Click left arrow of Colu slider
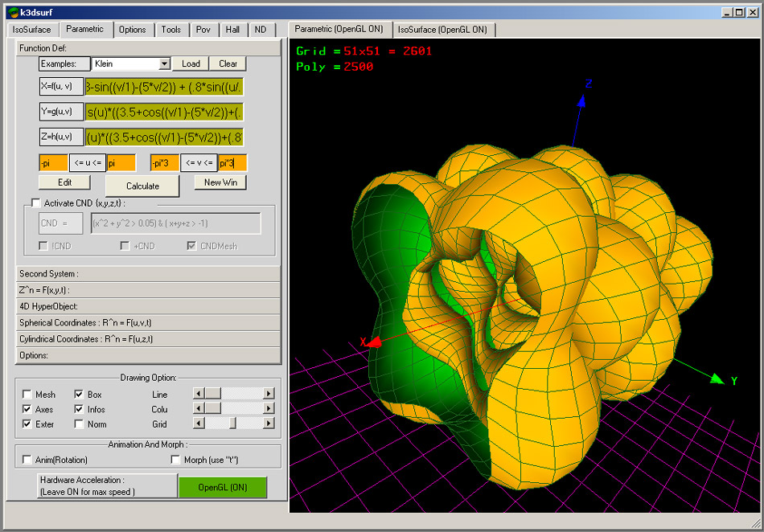 click(x=199, y=408)
